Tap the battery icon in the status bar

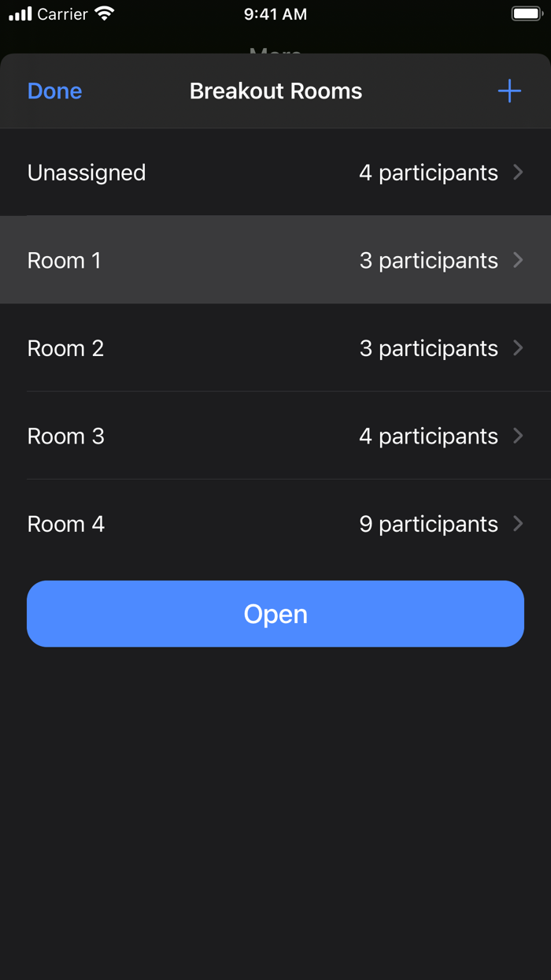(x=526, y=13)
